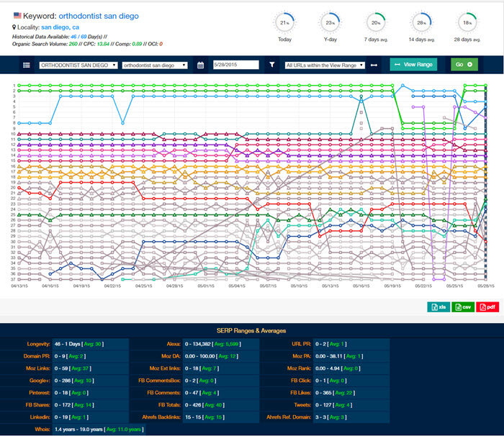Export chart as xls file
504x436 pixels.
(438, 307)
